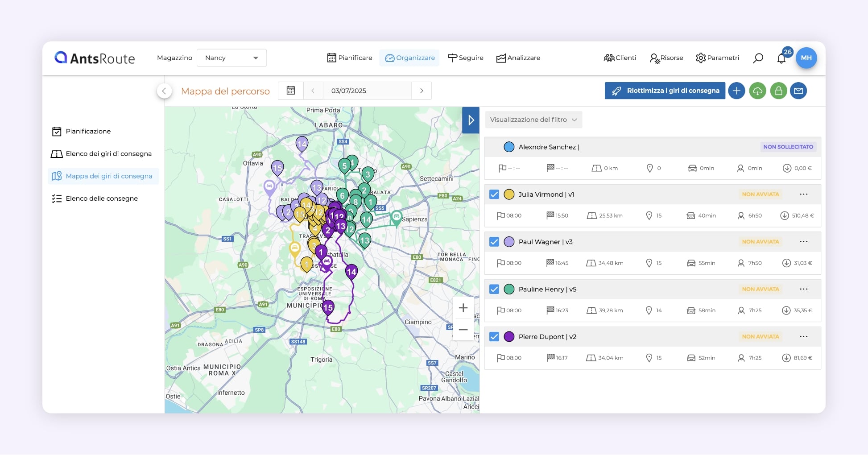This screenshot has width=868, height=455.
Task: Click the add new delivery plus icon
Action: pos(736,91)
